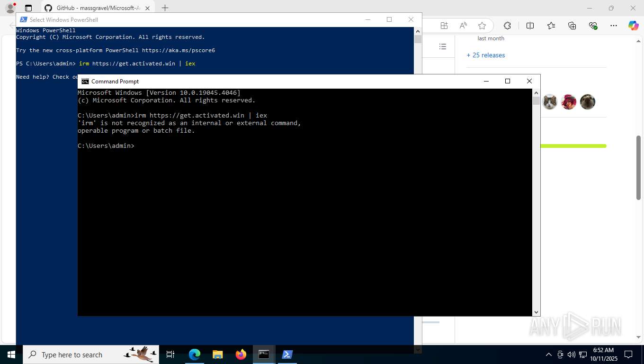This screenshot has width=644, height=364.
Task: Open the volume control in tray
Action: 571,355
